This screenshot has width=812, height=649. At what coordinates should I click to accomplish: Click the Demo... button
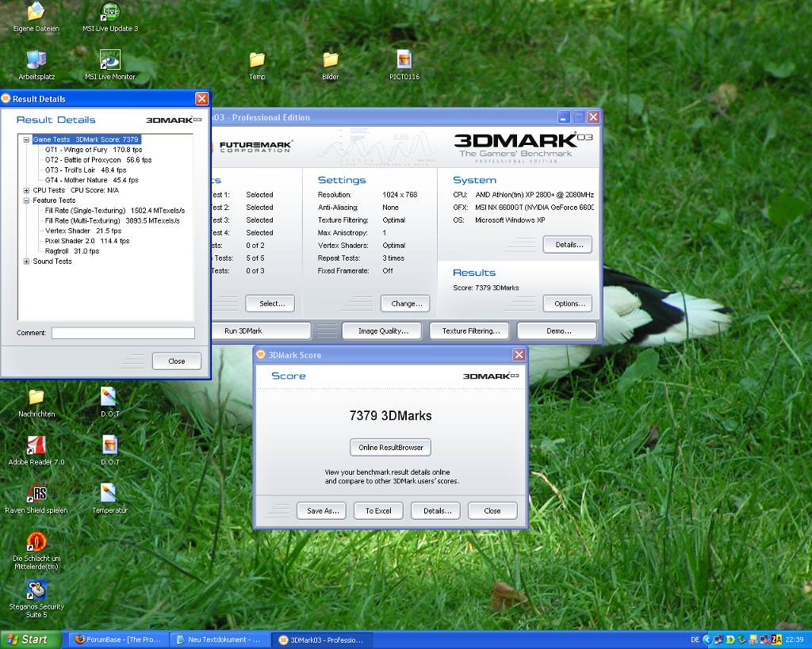click(x=557, y=330)
